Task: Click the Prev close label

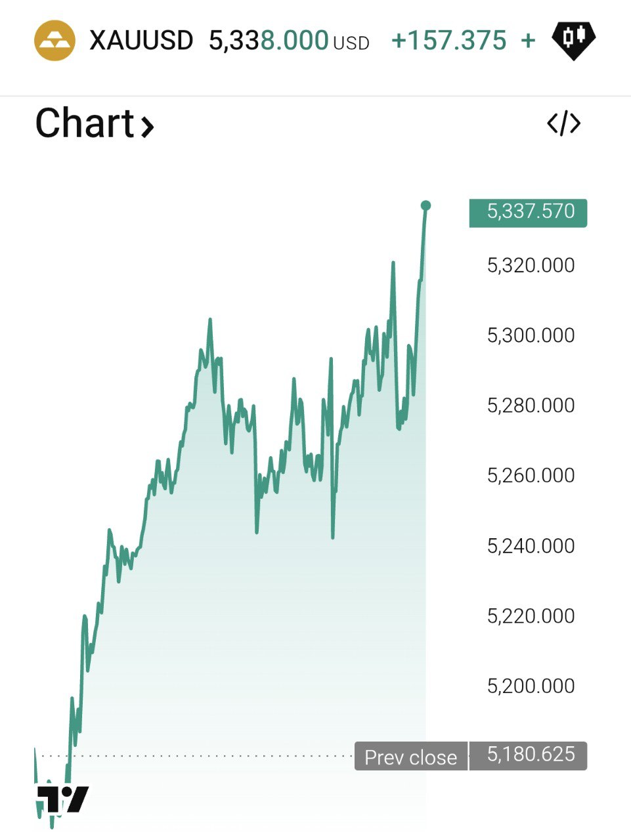Action: (410, 757)
